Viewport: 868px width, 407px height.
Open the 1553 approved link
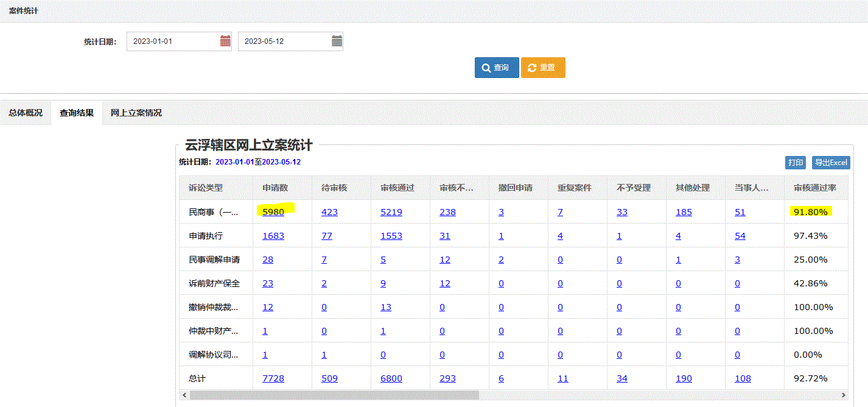(x=391, y=236)
